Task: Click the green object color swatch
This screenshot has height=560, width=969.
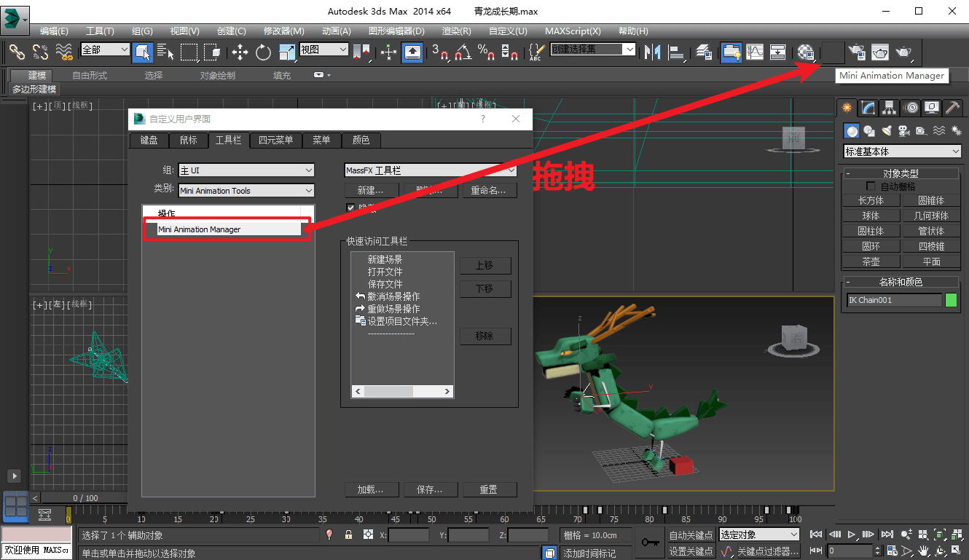Action: (x=951, y=300)
